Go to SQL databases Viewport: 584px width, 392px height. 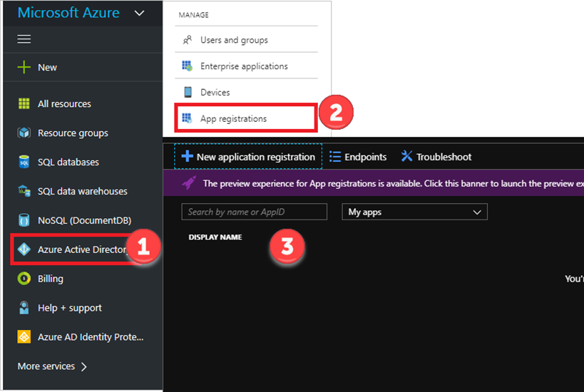click(x=83, y=162)
